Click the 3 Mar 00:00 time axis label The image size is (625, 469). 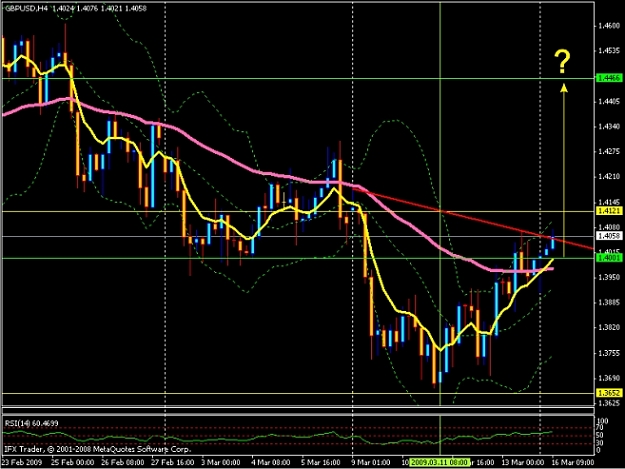coord(221,462)
